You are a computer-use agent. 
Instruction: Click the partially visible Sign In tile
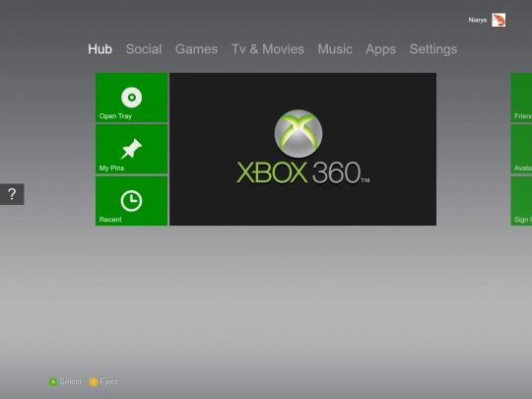click(521, 201)
